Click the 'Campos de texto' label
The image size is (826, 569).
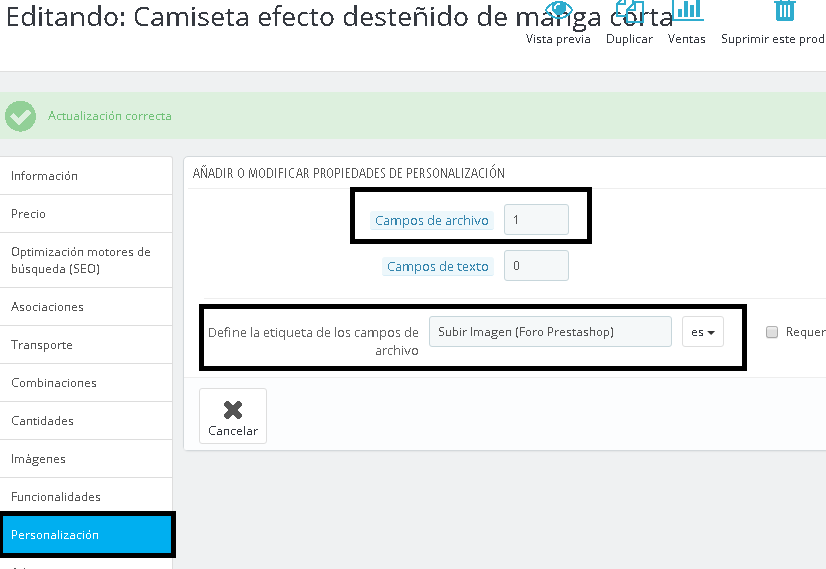click(438, 267)
